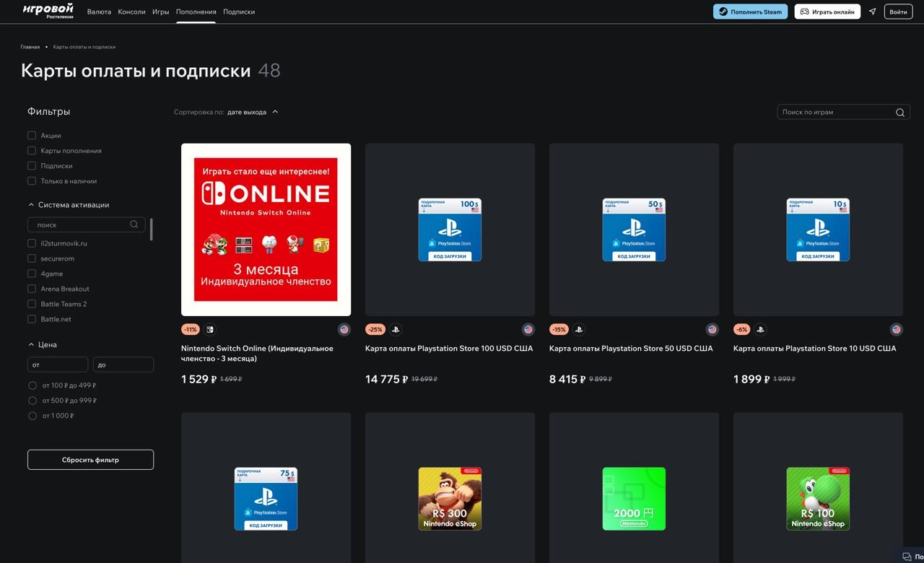The height and width of the screenshot is (563, 924).
Task: Click the price до input field
Action: (x=123, y=365)
